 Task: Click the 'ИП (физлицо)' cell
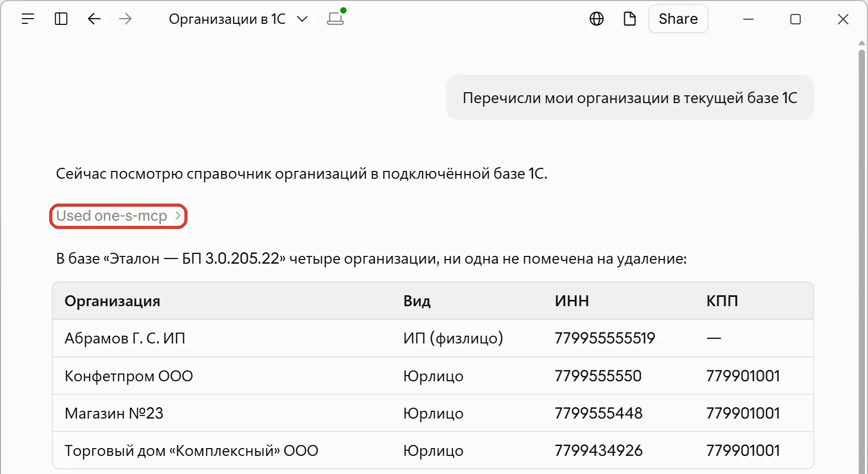click(x=453, y=338)
